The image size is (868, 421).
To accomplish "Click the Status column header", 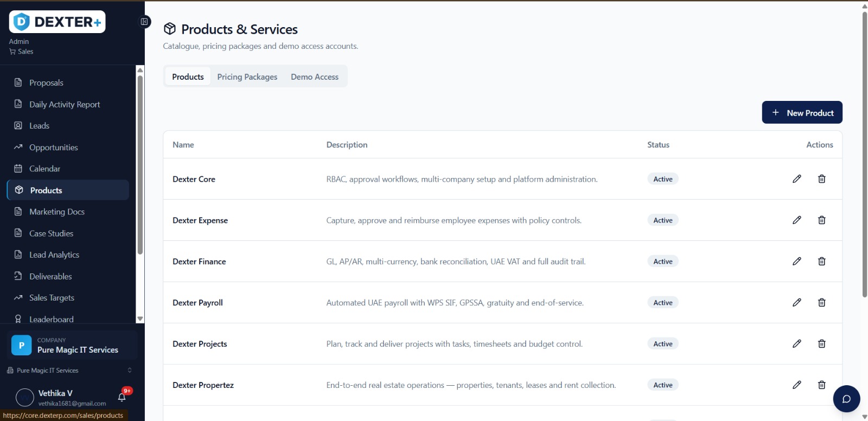I will [x=658, y=145].
